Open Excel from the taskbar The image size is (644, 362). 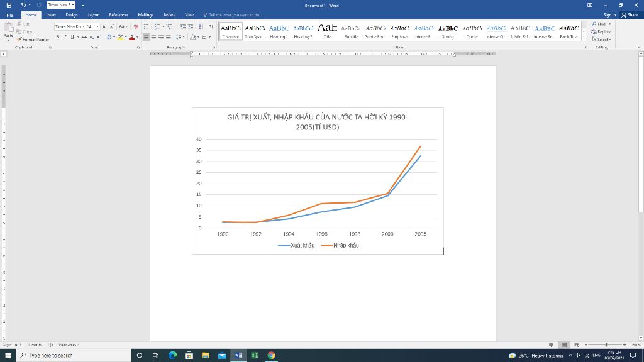255,355
